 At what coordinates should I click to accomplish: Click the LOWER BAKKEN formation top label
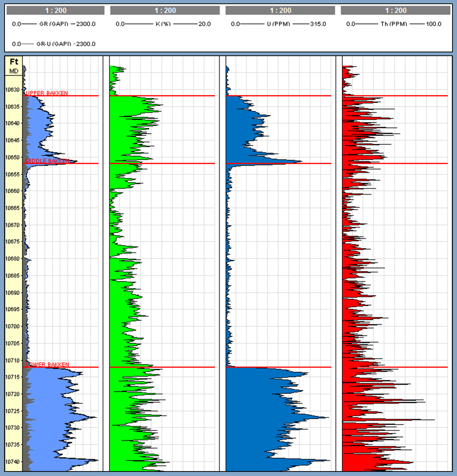(48, 365)
